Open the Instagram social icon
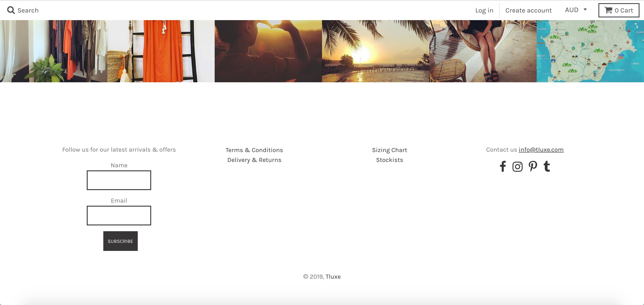Screen dimensions: 644x305 (517, 167)
